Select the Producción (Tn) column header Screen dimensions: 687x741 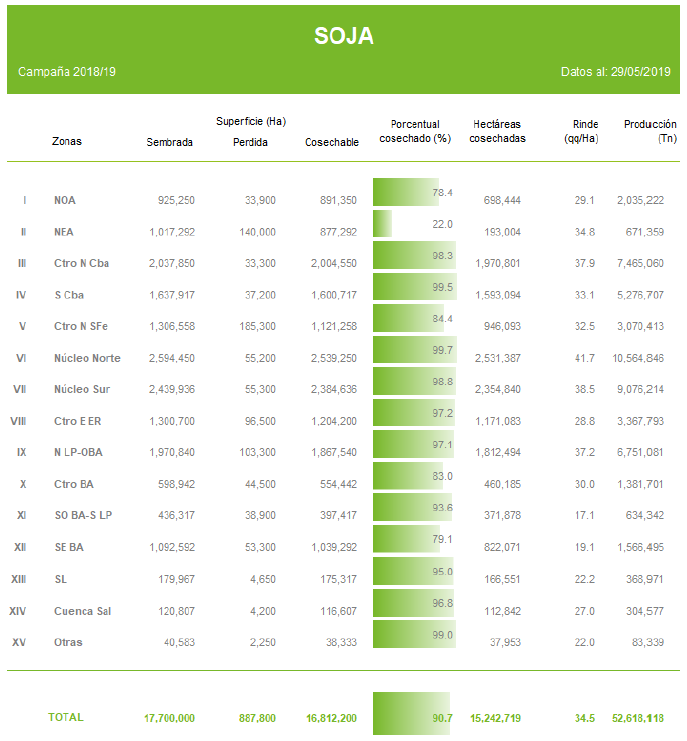(x=649, y=131)
